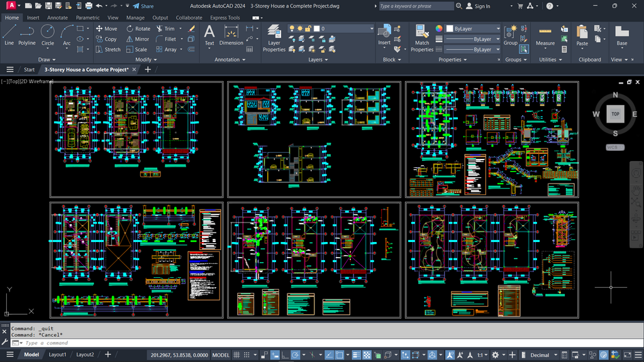The image size is (644, 362).
Task: Add a new drawing tab
Action: pos(148,69)
